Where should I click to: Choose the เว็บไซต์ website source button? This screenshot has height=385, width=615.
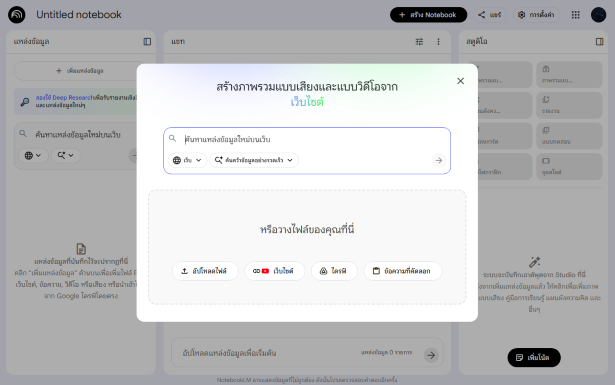click(275, 271)
